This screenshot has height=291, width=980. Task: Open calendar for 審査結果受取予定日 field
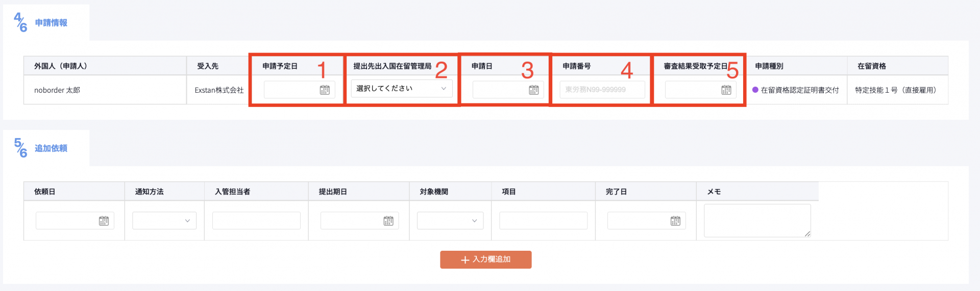coord(726,90)
